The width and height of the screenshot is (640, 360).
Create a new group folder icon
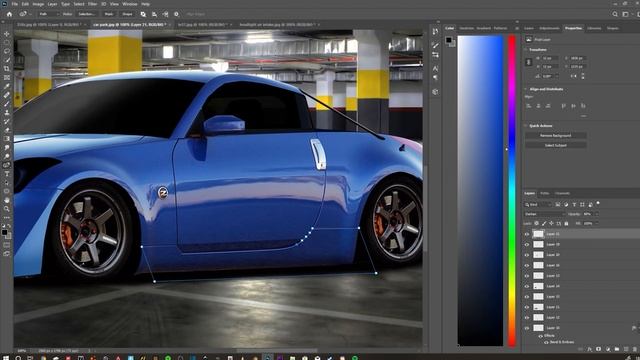pyautogui.click(x=617, y=349)
